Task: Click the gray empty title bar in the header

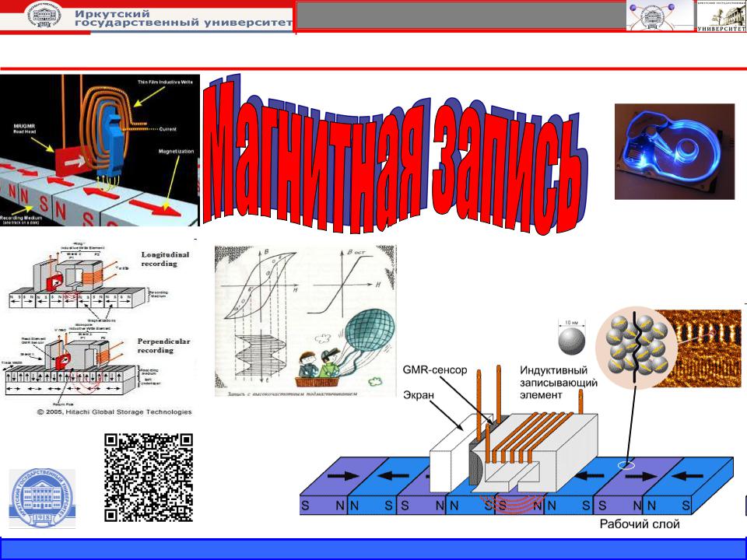Action: (461, 16)
